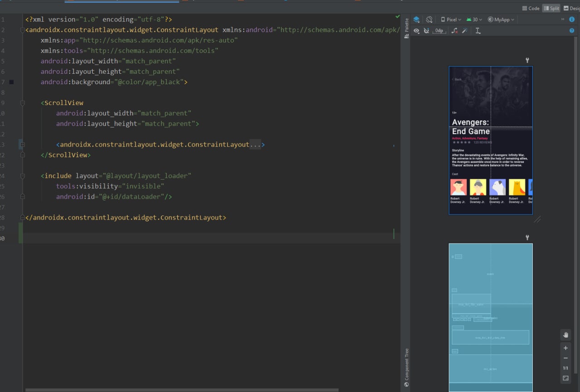
Task: Switch to Code view mode
Action: click(531, 8)
